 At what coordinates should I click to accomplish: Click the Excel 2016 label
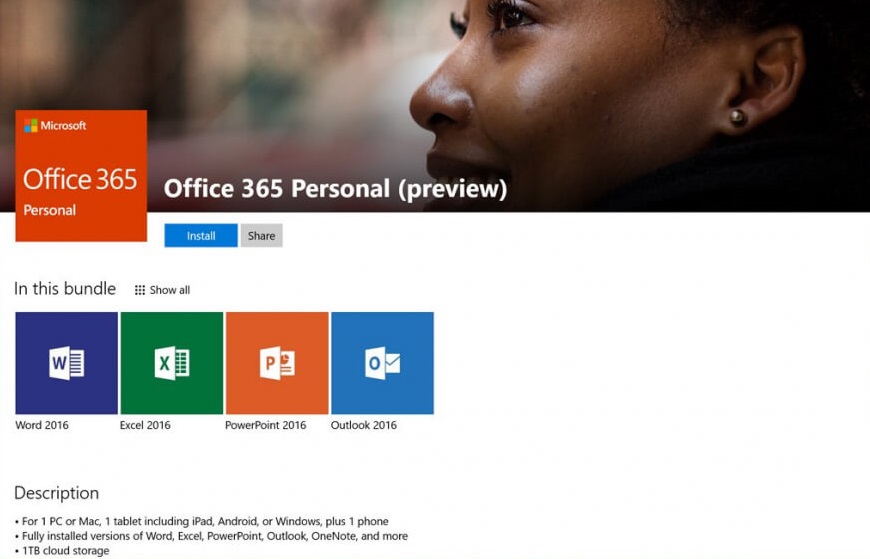[145, 425]
